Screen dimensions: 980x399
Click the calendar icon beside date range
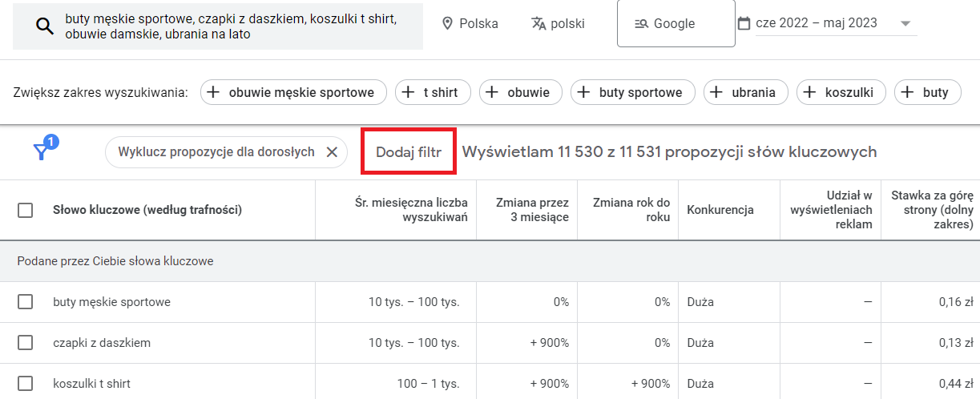pos(744,22)
